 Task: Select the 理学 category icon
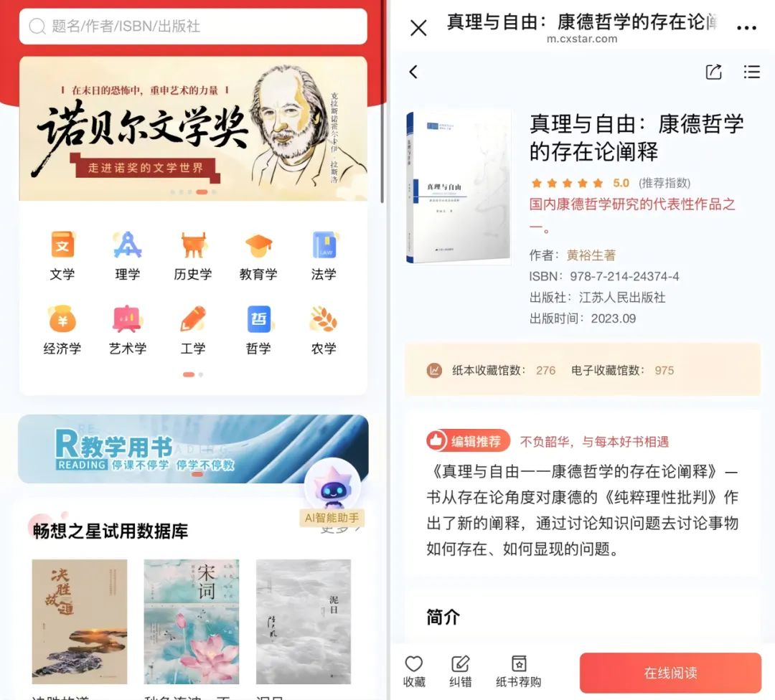click(x=128, y=245)
